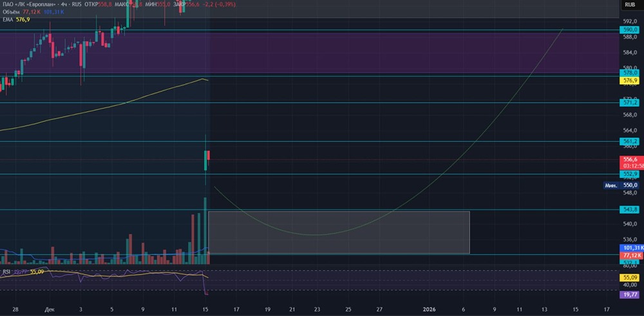The image size is (644, 316).
Task: Click the 568,0 price scale label
Action: coord(630,115)
